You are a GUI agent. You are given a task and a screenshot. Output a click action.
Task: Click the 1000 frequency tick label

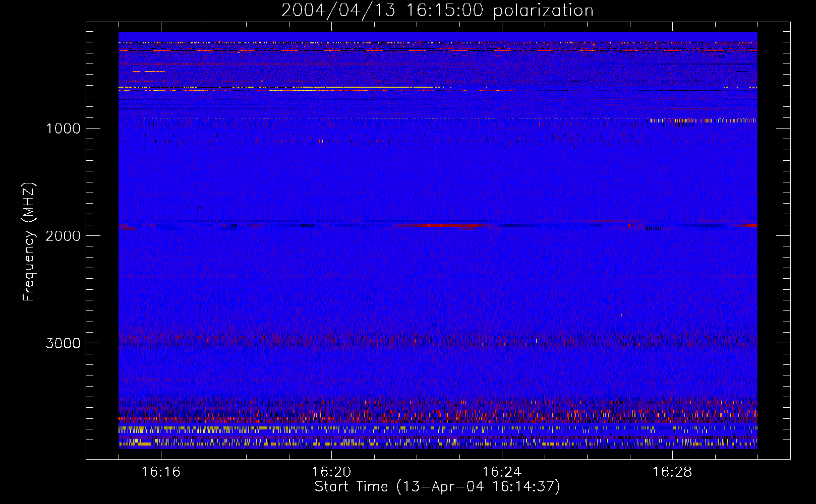pos(63,129)
